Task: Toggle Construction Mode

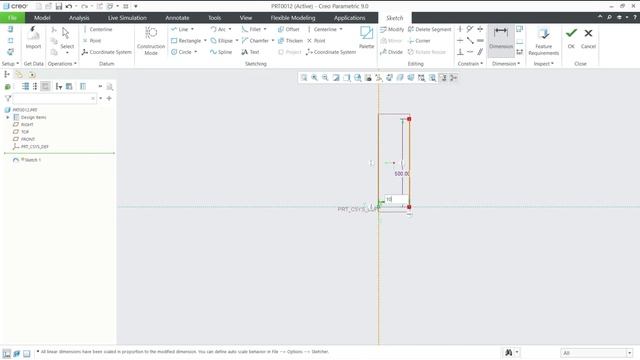Action: (151, 41)
